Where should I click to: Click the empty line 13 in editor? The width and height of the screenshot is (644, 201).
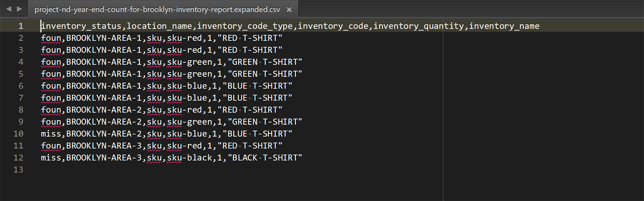242,170
